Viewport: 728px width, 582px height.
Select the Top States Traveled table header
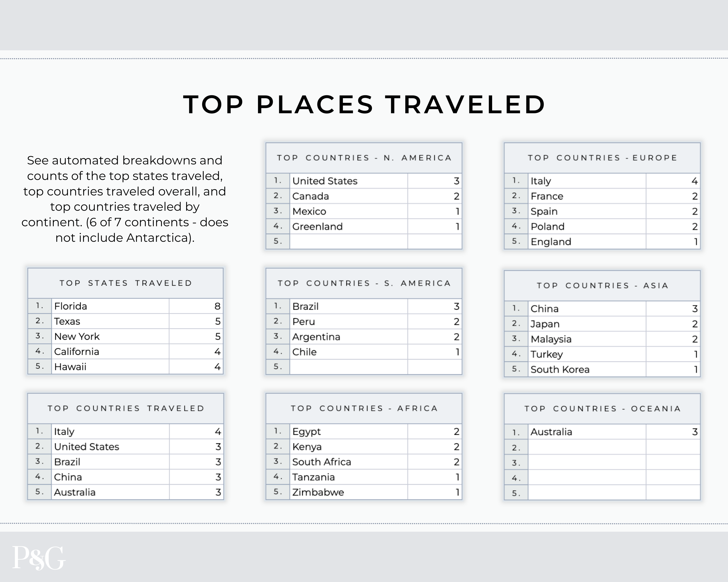click(126, 283)
